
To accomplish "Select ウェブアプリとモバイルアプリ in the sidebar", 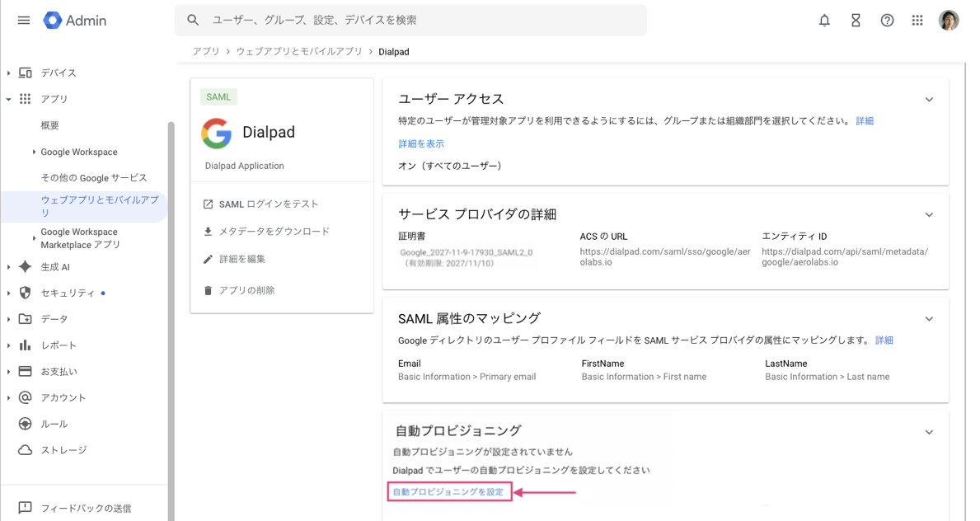I will 99,206.
